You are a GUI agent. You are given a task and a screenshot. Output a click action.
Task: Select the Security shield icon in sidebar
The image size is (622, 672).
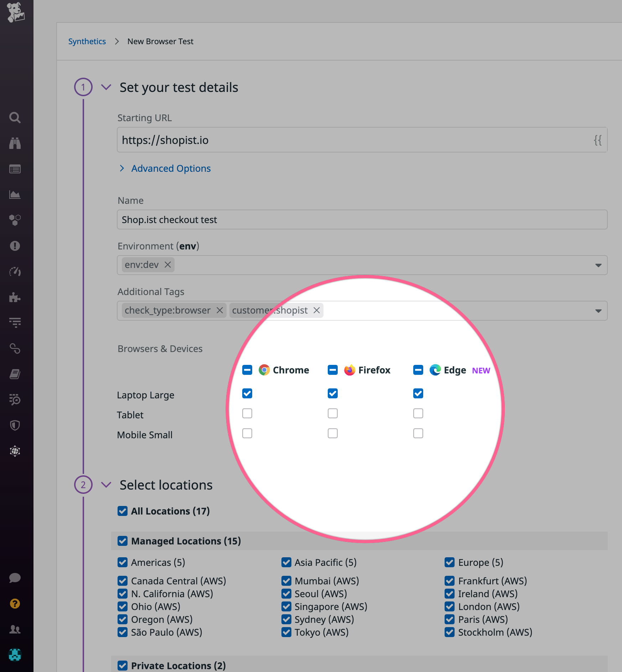(x=15, y=426)
